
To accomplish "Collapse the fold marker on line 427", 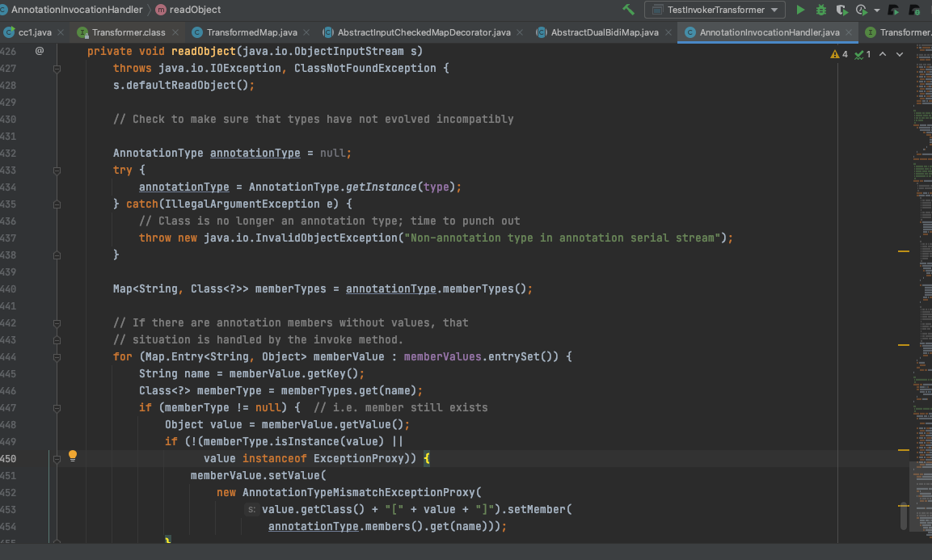I will click(57, 69).
